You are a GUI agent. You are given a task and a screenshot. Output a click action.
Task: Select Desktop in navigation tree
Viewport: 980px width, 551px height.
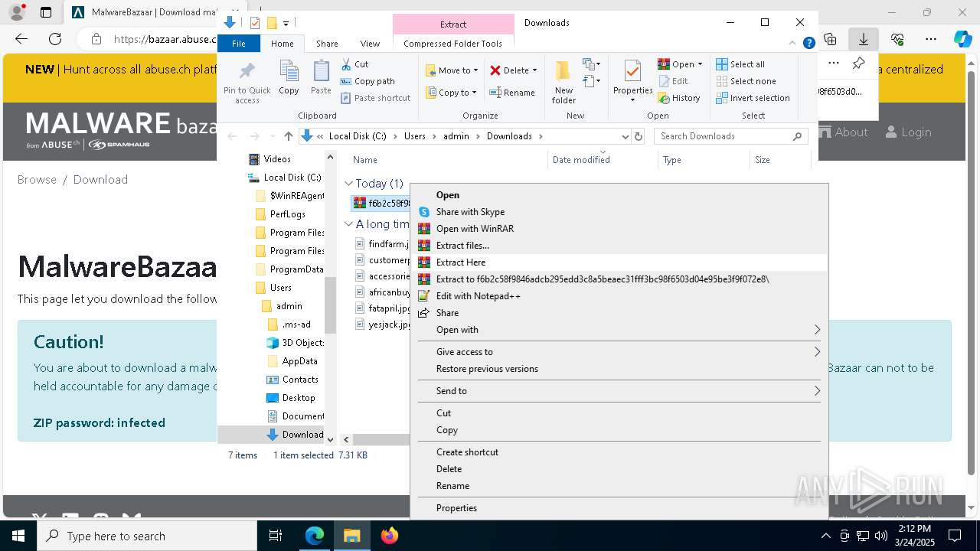point(291,398)
